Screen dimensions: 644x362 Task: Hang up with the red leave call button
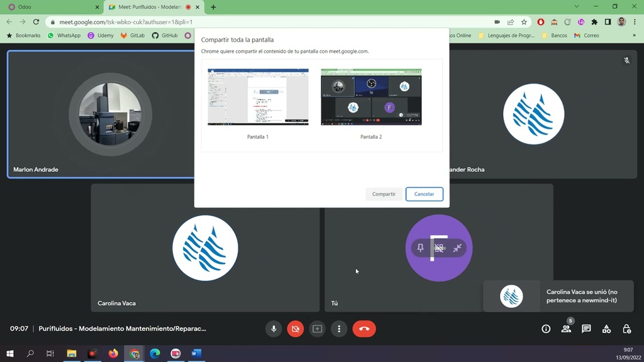(x=364, y=329)
